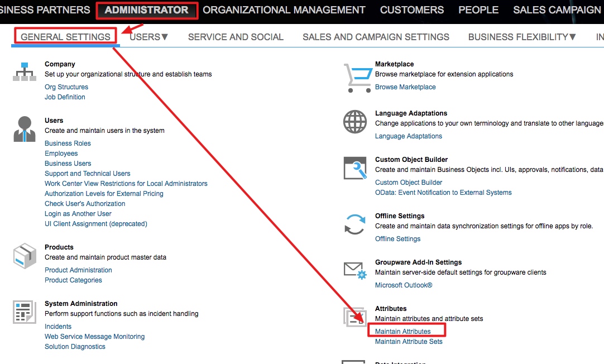
Task: Open the Administrator work center
Action: click(x=147, y=10)
